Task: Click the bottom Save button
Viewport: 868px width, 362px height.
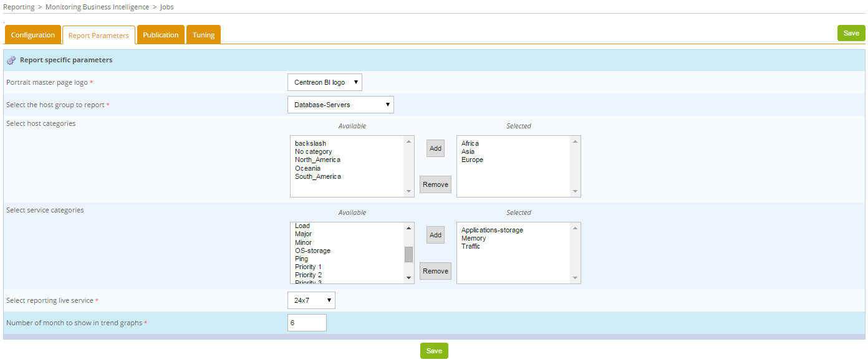Action: [434, 351]
